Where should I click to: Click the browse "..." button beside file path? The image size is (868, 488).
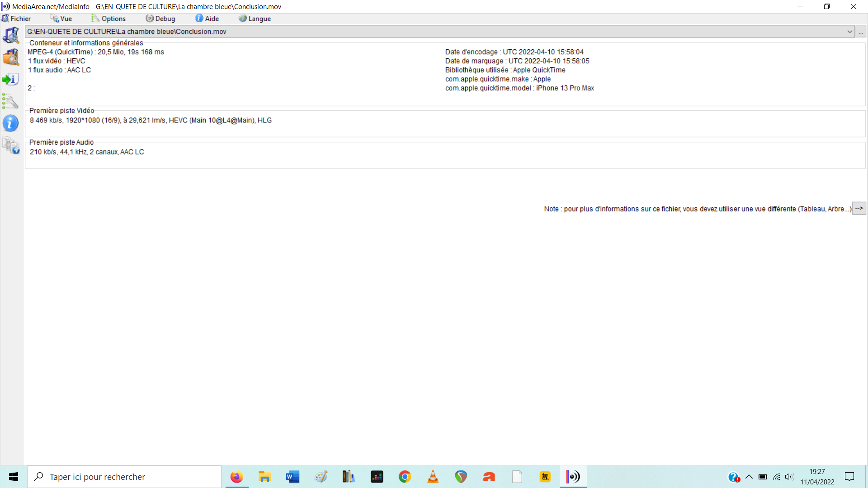coord(861,32)
